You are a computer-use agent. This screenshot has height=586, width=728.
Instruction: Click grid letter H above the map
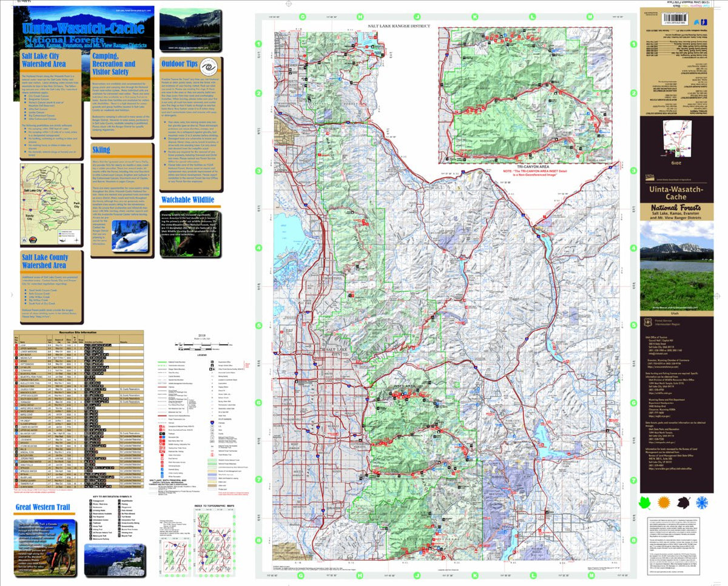(x=360, y=16)
